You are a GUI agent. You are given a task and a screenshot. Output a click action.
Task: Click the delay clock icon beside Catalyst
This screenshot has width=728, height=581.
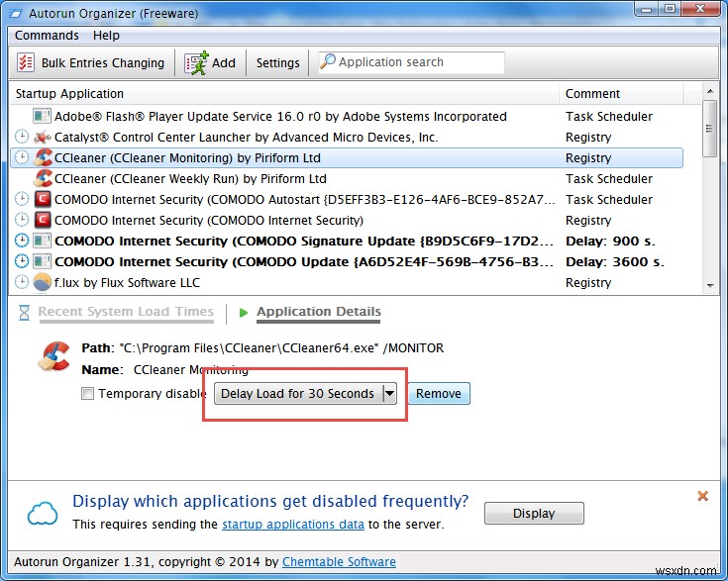(x=22, y=137)
